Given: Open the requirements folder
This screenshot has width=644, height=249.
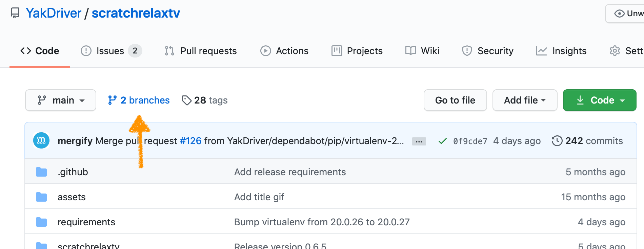Looking at the screenshot, I should pyautogui.click(x=86, y=222).
